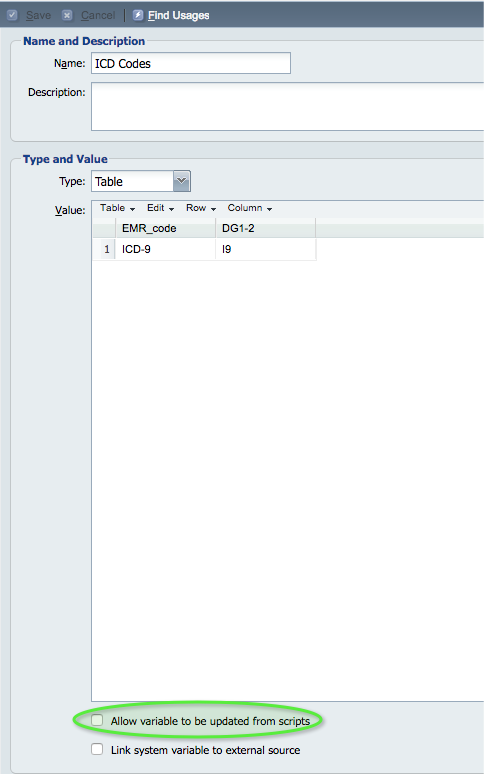The image size is (484, 774).
Task: Check Link system variable to external source
Action: pos(97,749)
